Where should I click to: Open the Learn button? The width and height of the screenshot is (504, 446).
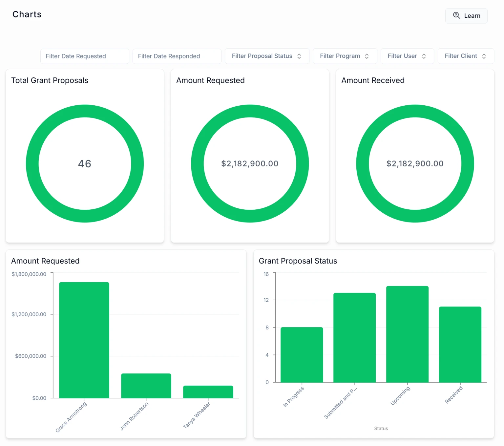[466, 16]
